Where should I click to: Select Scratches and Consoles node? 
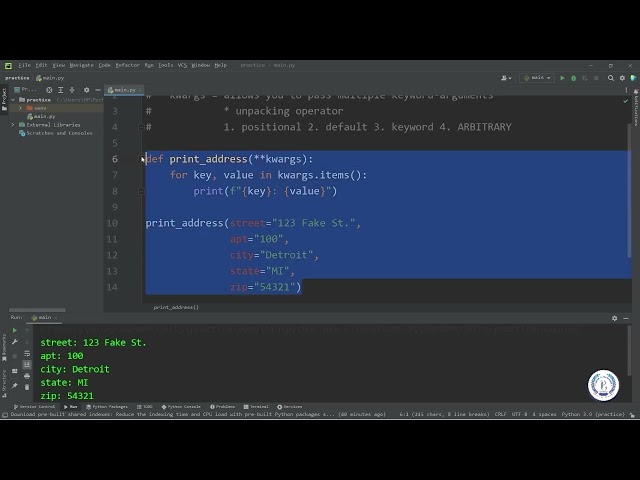tap(56, 133)
